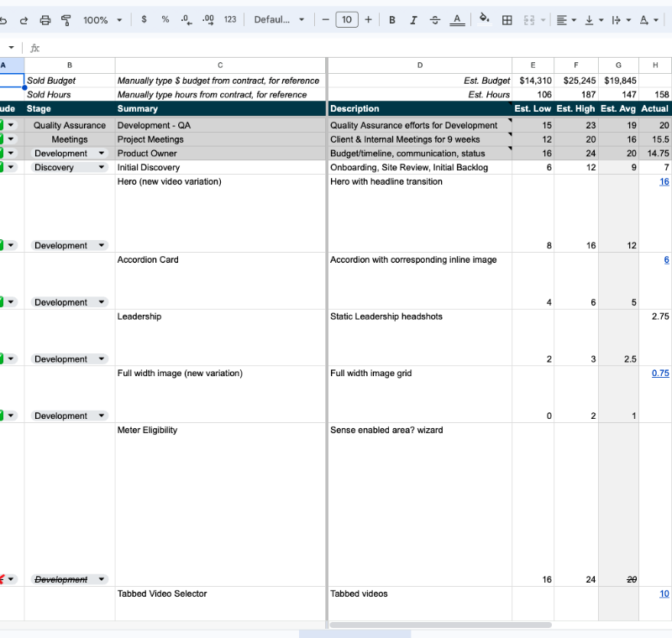Click the horizontal scrollbar thumb
Image resolution: width=672 pixels, height=638 pixels.
coord(440,625)
